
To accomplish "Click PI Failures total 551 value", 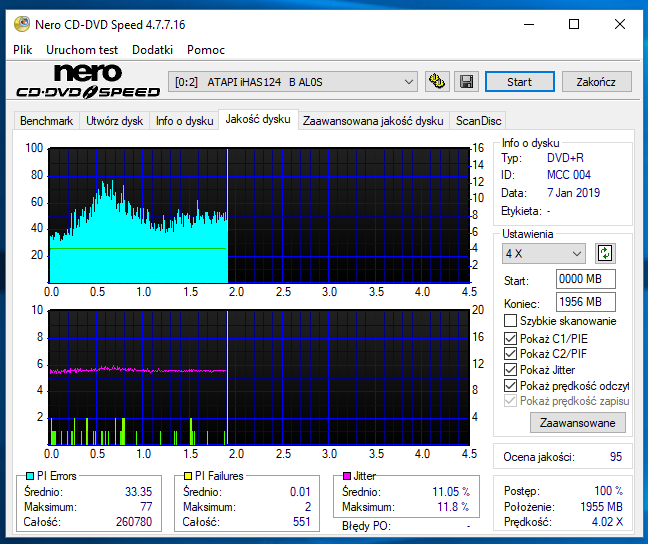I will (302, 522).
